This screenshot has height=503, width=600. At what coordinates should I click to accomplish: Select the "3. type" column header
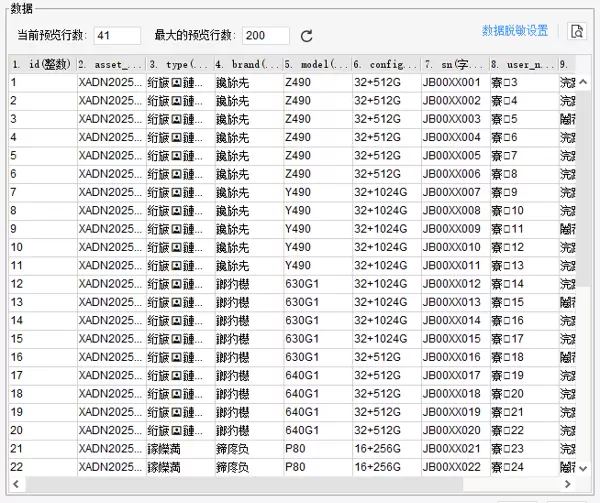(x=178, y=65)
